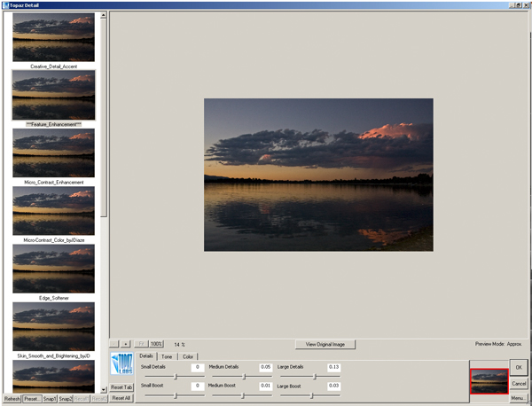
Task: Apply the Edge_Softener preset thumbnail
Action: coord(54,269)
